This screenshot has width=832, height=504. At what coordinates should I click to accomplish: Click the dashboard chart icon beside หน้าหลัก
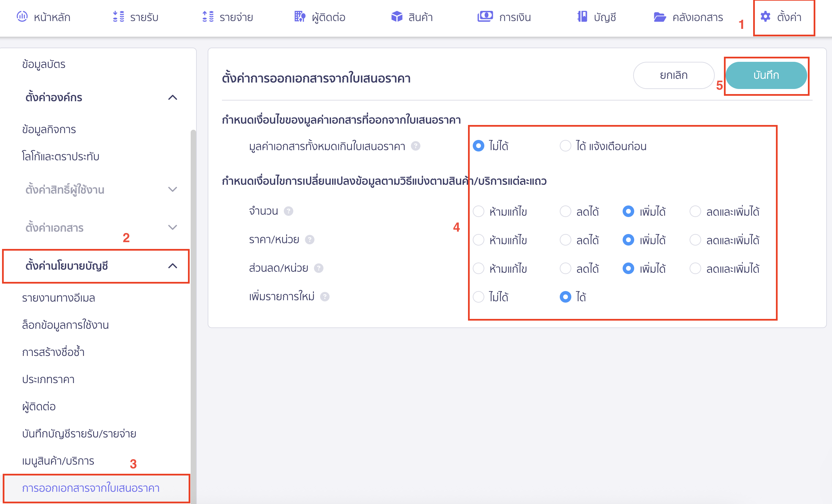tap(22, 16)
